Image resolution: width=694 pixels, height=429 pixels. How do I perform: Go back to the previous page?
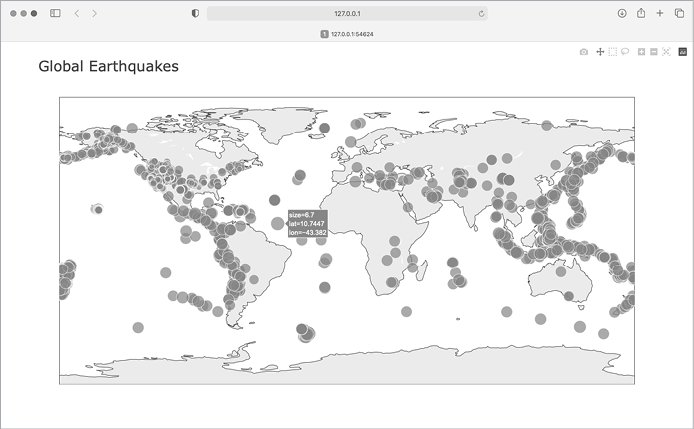click(x=77, y=13)
